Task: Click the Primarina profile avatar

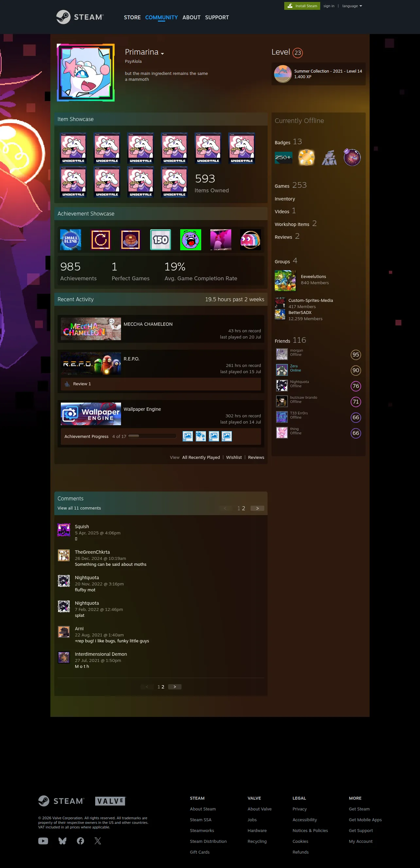Action: click(86, 73)
